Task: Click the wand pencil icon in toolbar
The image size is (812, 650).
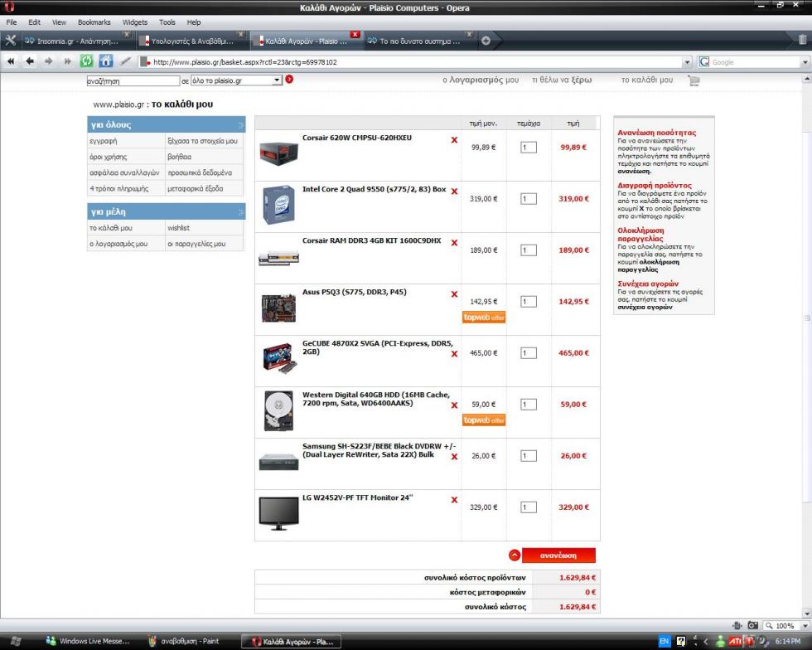Action: (x=125, y=61)
